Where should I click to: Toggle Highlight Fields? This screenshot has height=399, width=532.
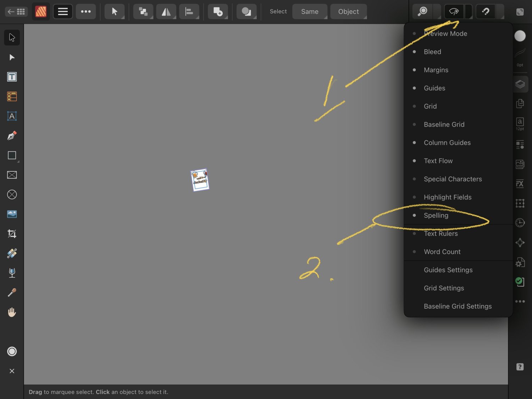pyautogui.click(x=458, y=197)
